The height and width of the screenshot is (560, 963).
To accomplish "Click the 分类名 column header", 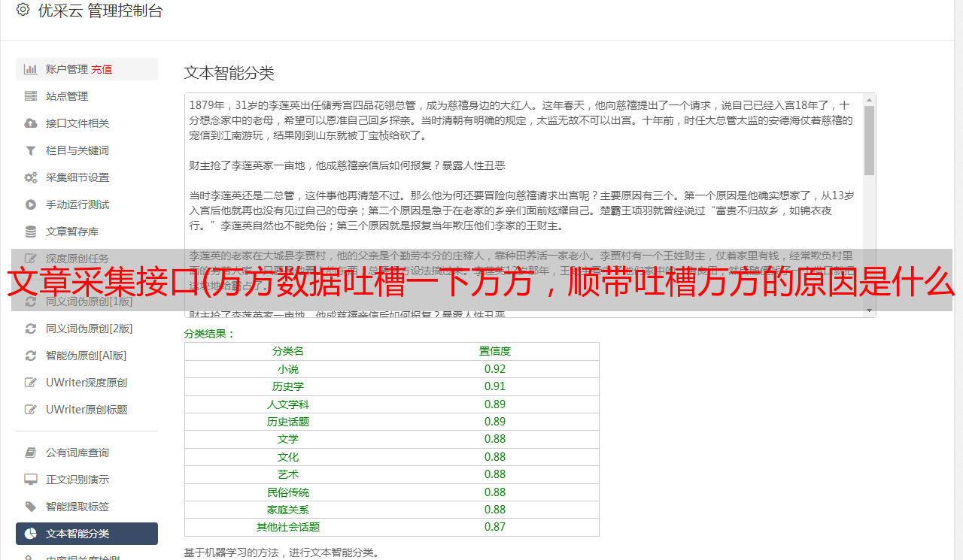I will click(288, 351).
